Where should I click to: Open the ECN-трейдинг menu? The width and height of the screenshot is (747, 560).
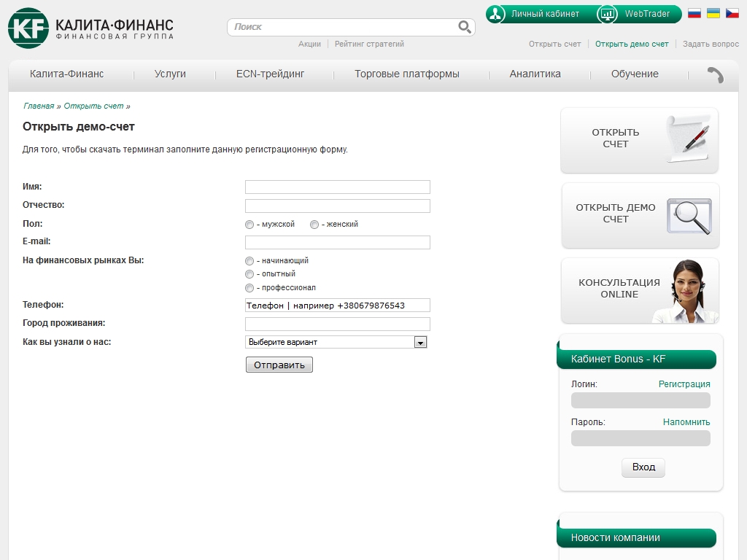tap(270, 74)
